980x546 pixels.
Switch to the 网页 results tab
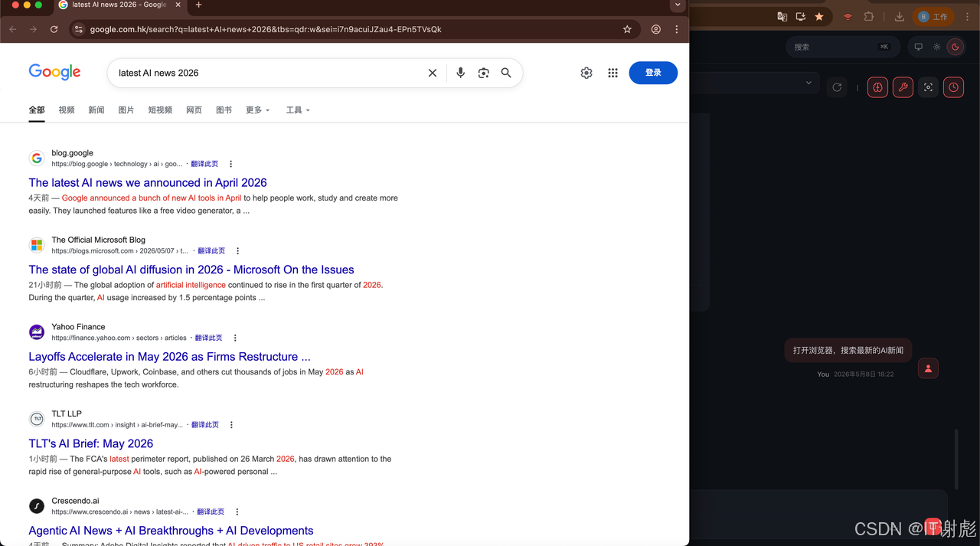click(194, 110)
